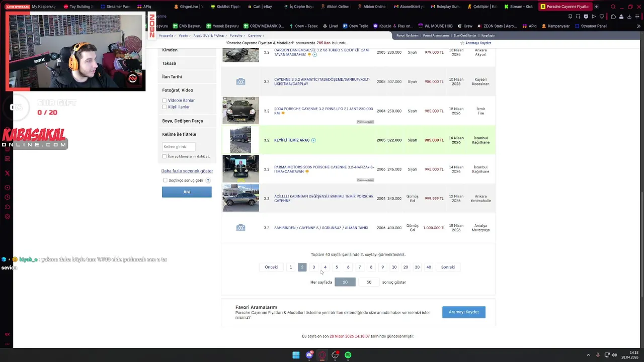Click the ad-blocker shield icon
This screenshot has width=644, height=362.
coord(586,17)
